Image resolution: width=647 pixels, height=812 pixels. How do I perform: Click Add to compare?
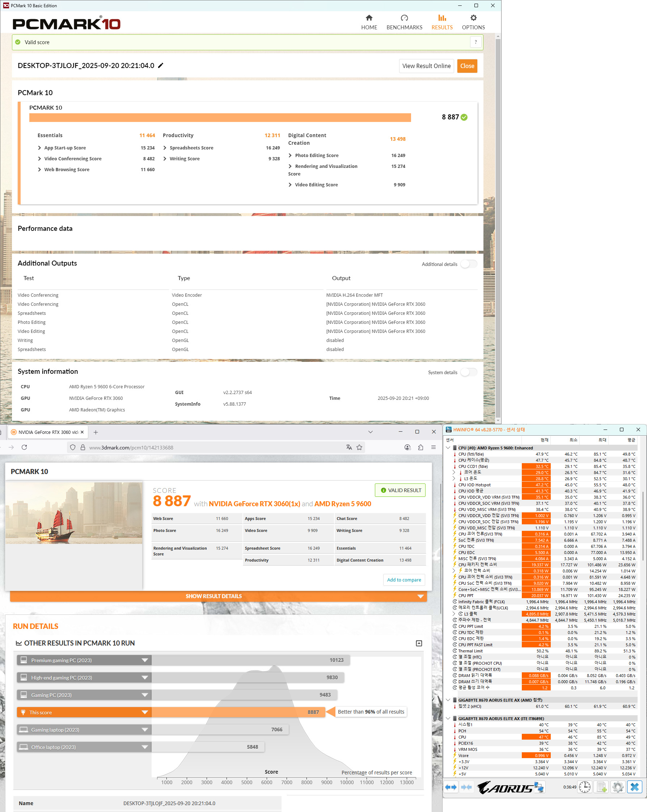pos(404,580)
